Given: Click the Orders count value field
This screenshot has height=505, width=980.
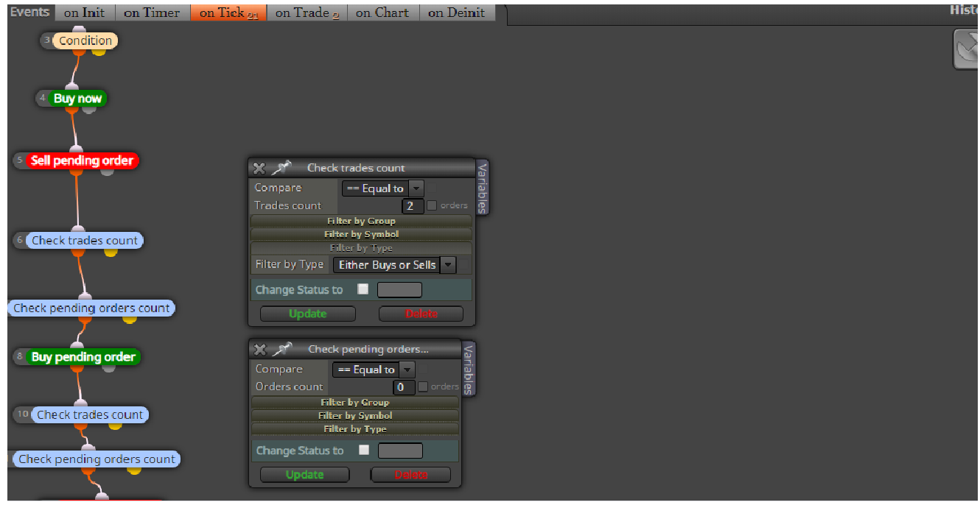Looking at the screenshot, I should (x=404, y=387).
